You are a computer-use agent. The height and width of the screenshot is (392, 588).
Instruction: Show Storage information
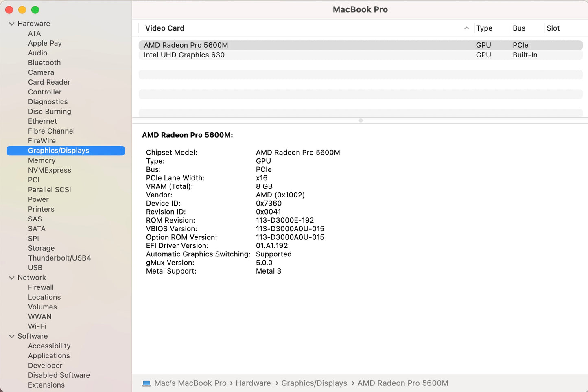click(x=41, y=248)
